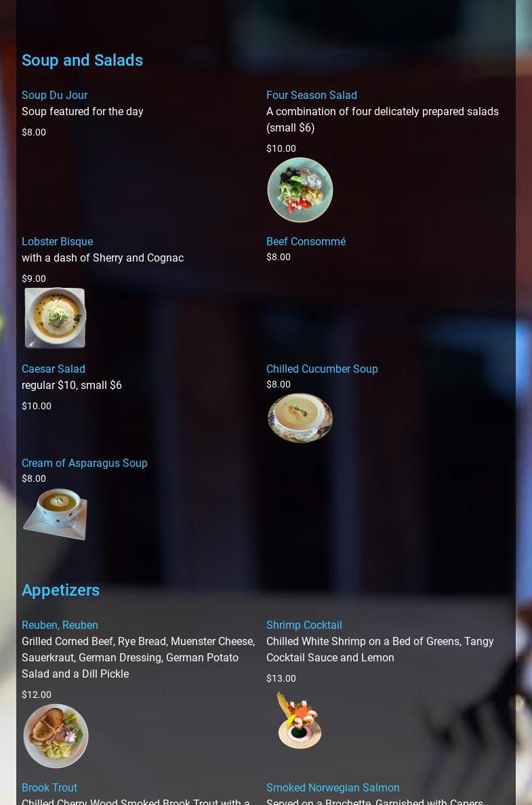Screen dimensions: 532x805
Task: Open Cream of Asparagus Soup title
Action: click(84, 463)
